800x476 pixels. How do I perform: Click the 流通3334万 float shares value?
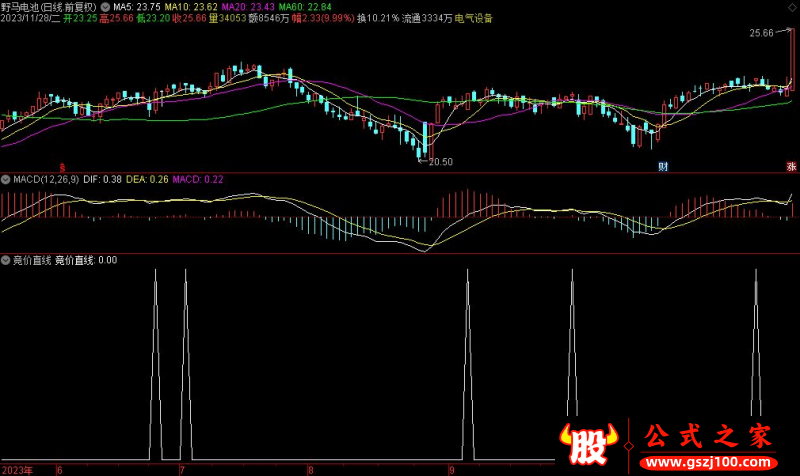427,18
